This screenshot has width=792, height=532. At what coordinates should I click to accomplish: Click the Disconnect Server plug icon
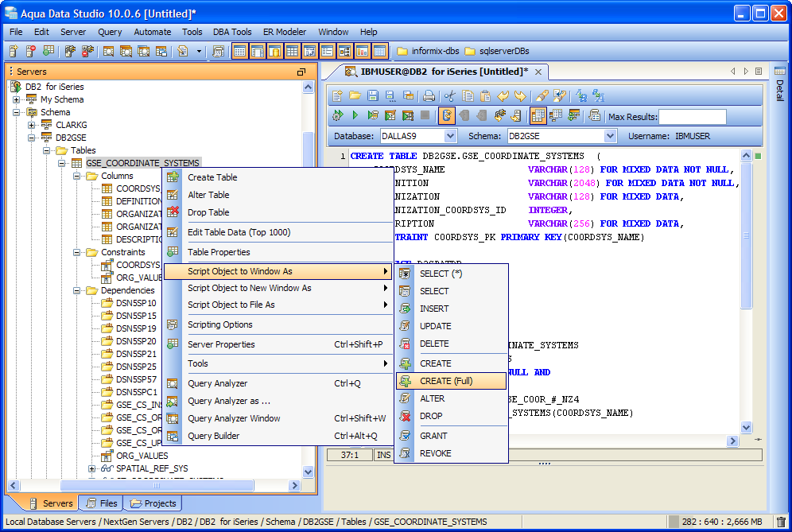point(87,51)
